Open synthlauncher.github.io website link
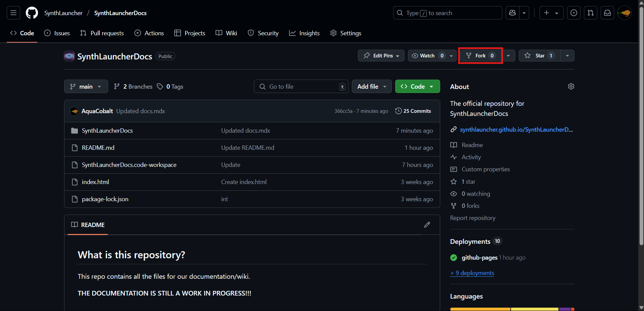The height and width of the screenshot is (311, 644). 516,130
